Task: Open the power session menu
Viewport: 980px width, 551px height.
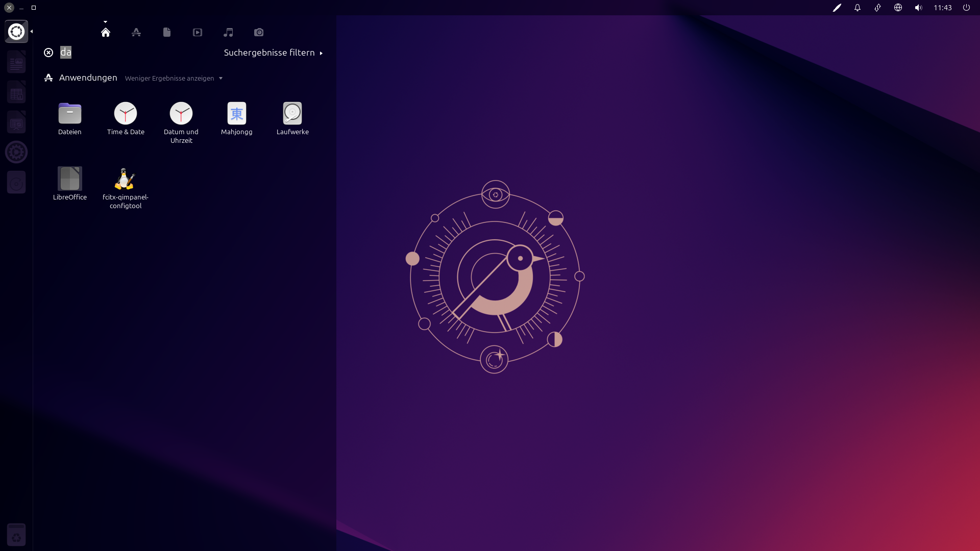Action: pos(966,8)
